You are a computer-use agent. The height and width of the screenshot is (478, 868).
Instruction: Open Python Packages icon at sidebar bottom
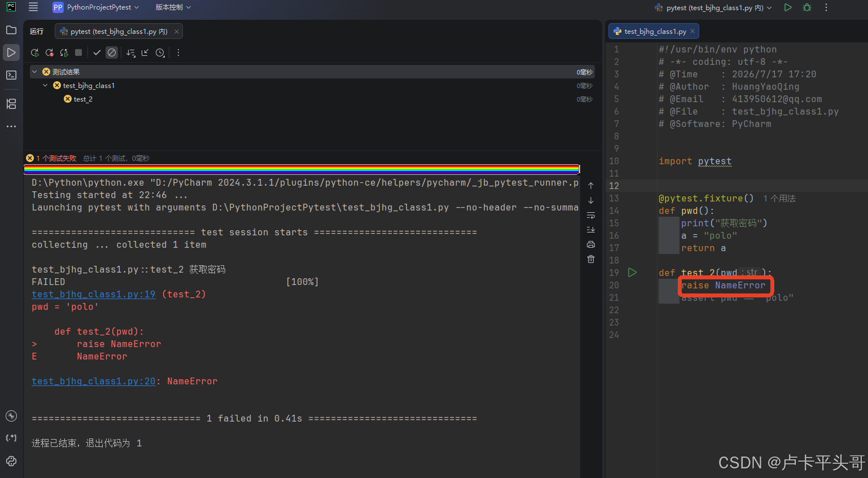pos(11,461)
